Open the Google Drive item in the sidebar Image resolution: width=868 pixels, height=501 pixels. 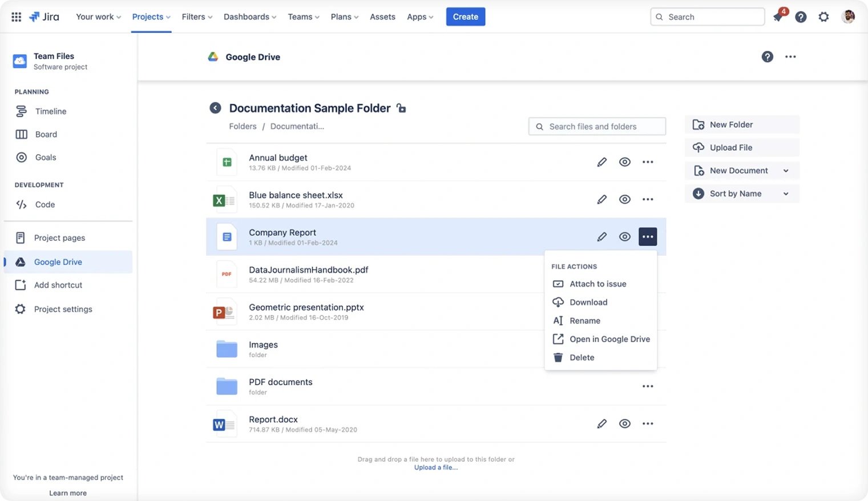58,261
